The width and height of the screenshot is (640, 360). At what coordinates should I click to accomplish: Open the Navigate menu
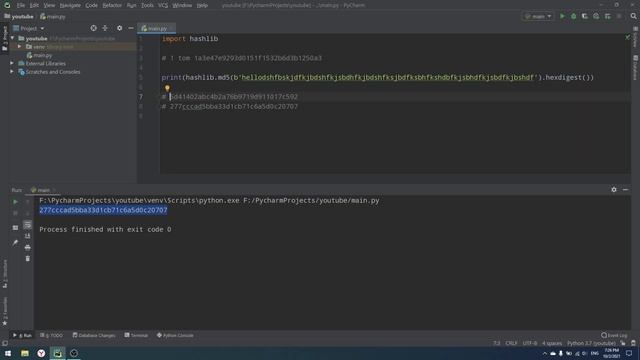coord(70,5)
